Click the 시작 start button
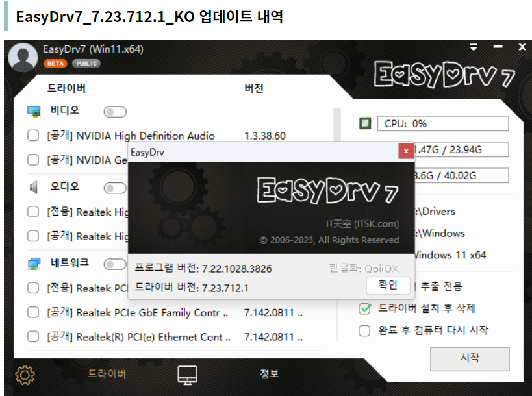The height and width of the screenshot is (396, 532). click(470, 359)
